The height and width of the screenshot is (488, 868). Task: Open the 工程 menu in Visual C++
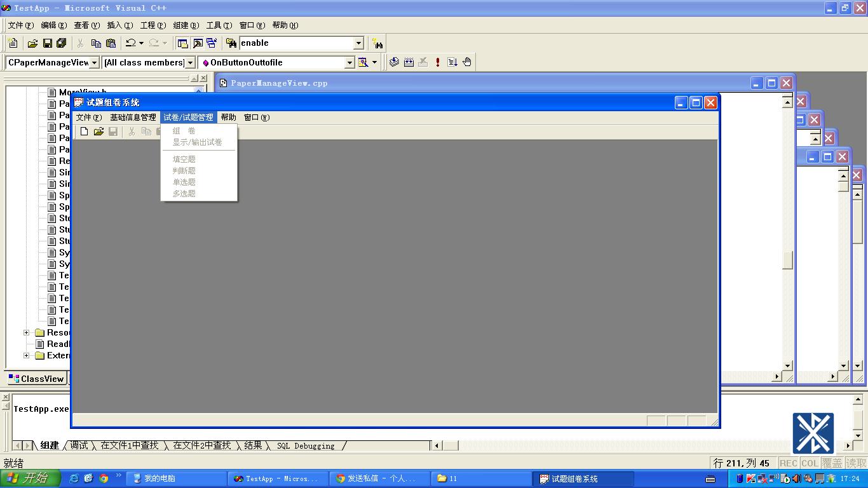(153, 25)
